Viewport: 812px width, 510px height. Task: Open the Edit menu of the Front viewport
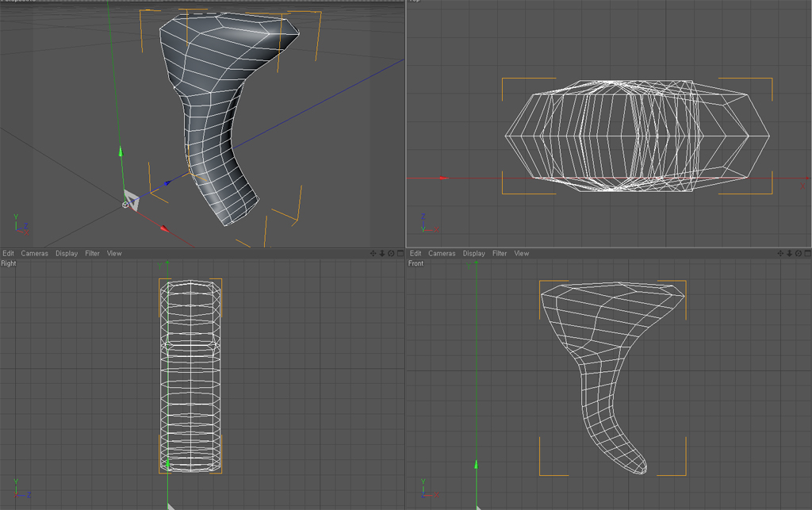(416, 253)
